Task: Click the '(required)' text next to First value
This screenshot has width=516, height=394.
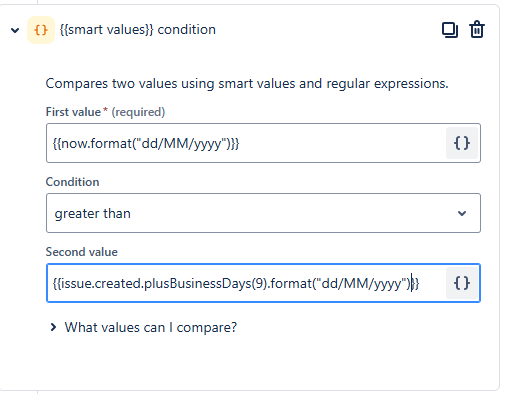Action: coord(138,112)
